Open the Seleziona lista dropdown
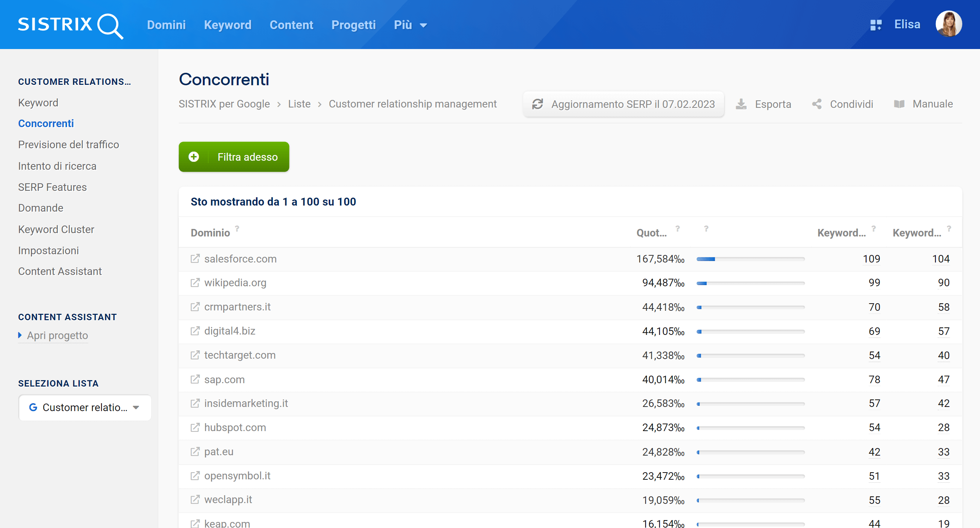The height and width of the screenshot is (528, 980). click(85, 408)
